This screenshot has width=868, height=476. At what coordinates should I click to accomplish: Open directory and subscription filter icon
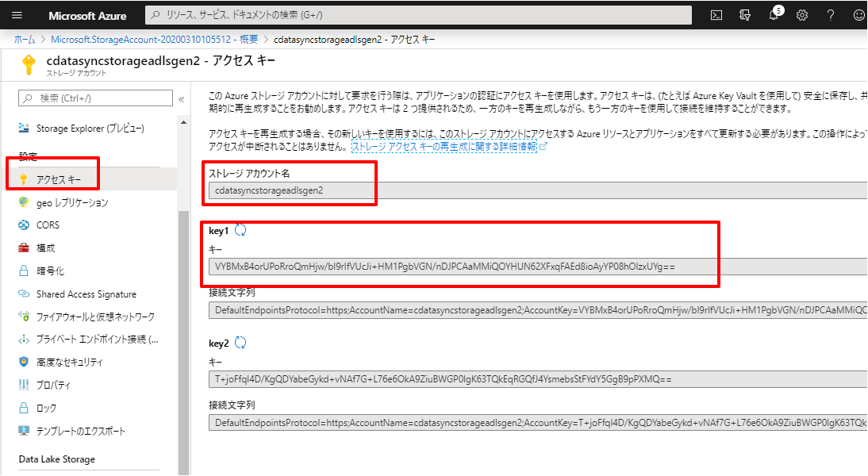pyautogui.click(x=745, y=16)
